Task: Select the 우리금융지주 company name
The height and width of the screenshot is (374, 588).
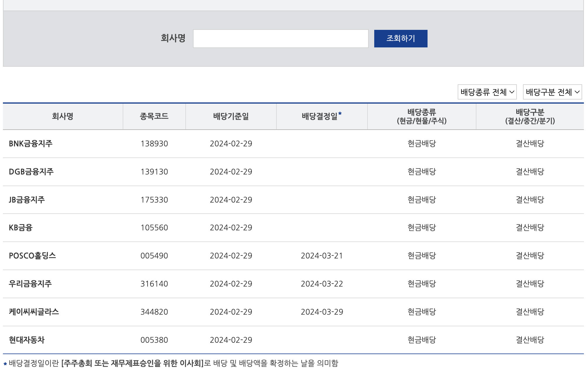Action: pos(30,284)
